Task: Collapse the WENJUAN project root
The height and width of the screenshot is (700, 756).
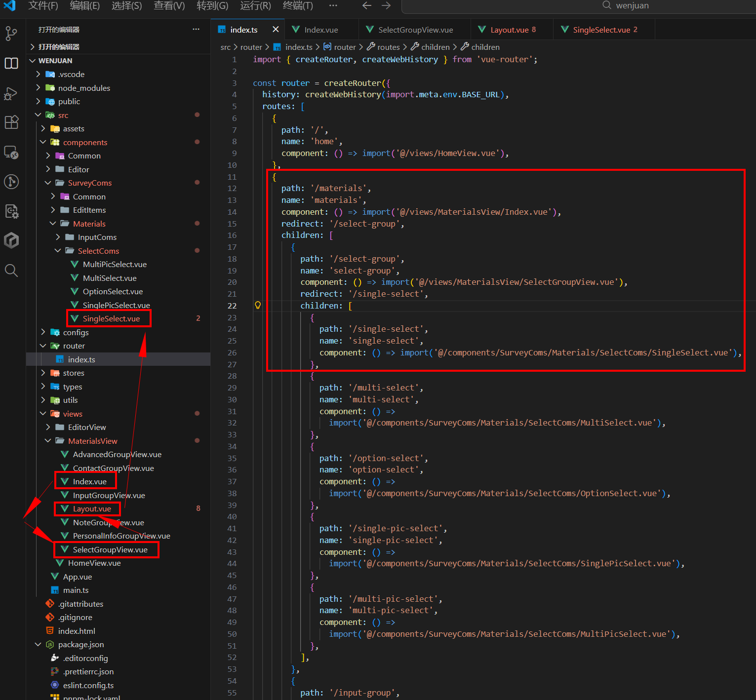Action: point(119,61)
